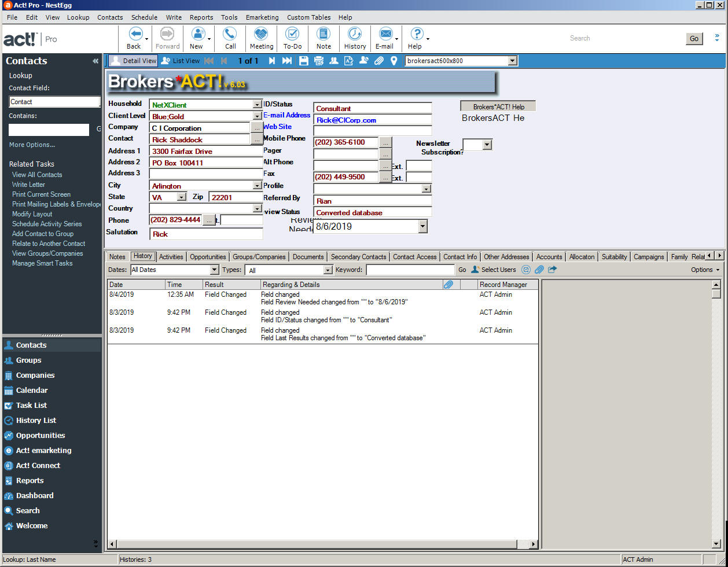Click the Write Letter link
Screen dimensions: 728x567
28,185
